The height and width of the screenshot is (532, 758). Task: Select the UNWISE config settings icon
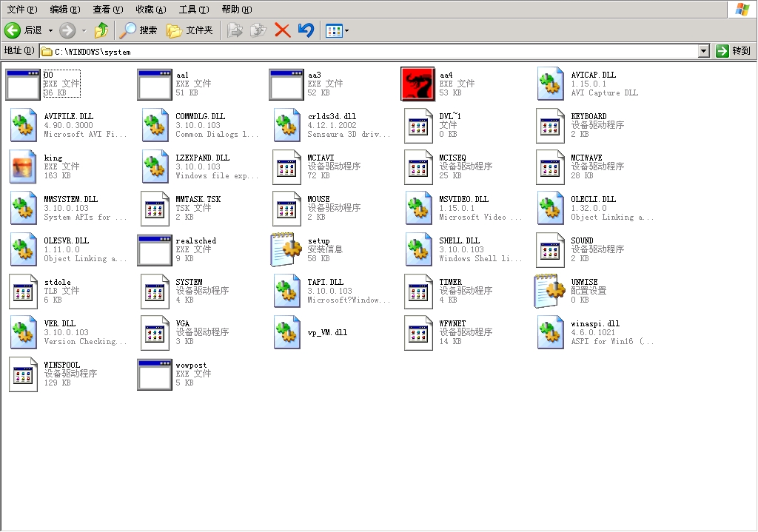(550, 291)
